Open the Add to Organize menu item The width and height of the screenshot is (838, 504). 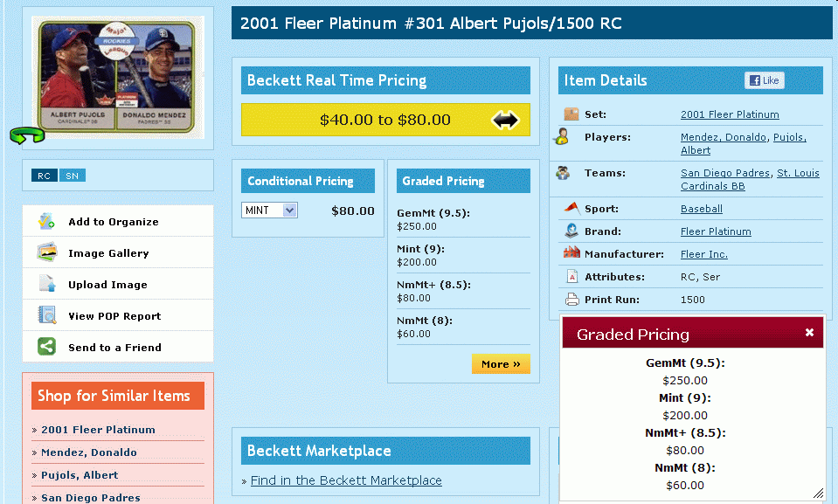pyautogui.click(x=118, y=221)
